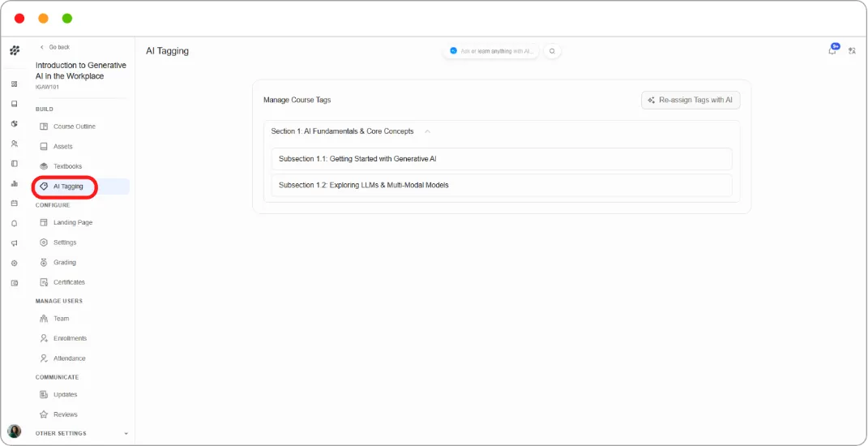Viewport: 868px width, 446px height.
Task: Click the orange minimize window button
Action: pyautogui.click(x=43, y=19)
